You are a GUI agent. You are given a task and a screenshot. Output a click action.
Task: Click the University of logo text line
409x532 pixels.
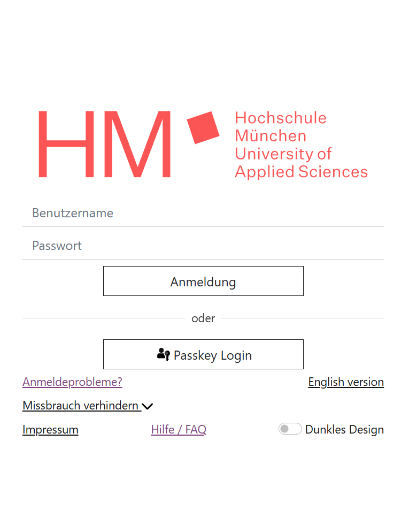[283, 154]
